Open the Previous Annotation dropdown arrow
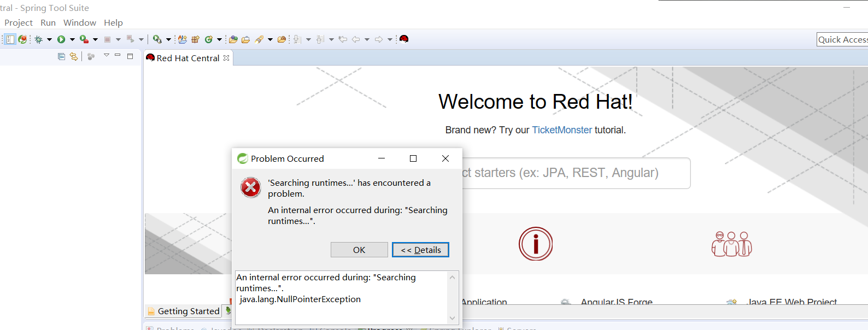The width and height of the screenshot is (868, 330). point(331,39)
